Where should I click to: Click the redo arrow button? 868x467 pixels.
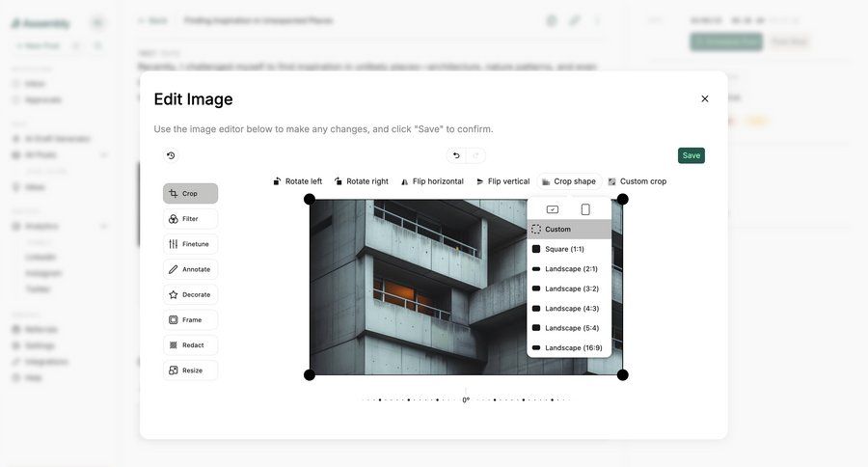tap(475, 155)
